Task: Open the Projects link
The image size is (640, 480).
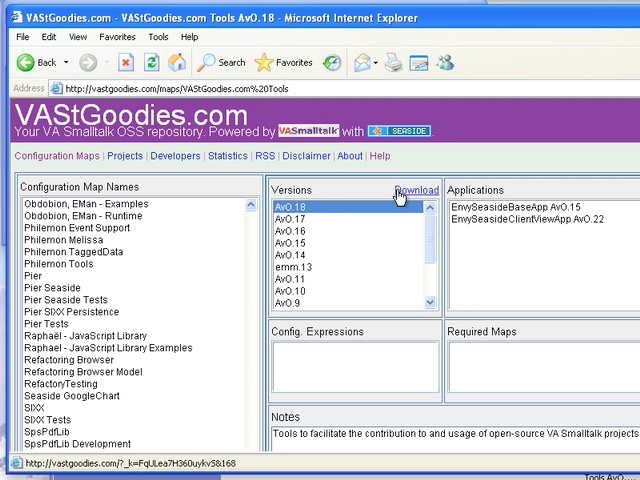Action: (125, 156)
